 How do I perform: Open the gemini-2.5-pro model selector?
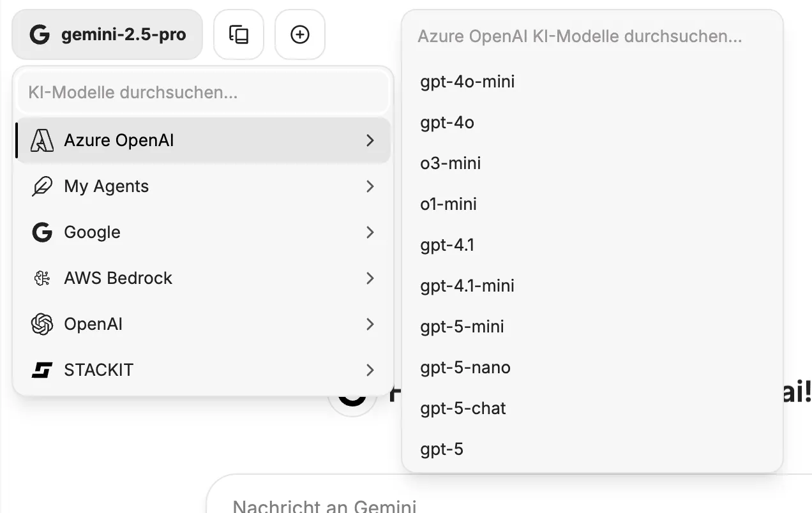click(107, 34)
